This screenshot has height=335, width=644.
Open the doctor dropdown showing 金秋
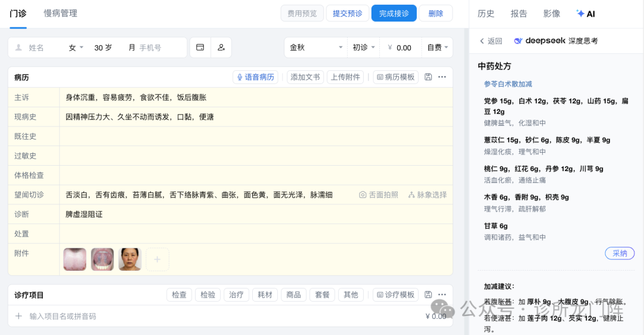click(x=315, y=48)
